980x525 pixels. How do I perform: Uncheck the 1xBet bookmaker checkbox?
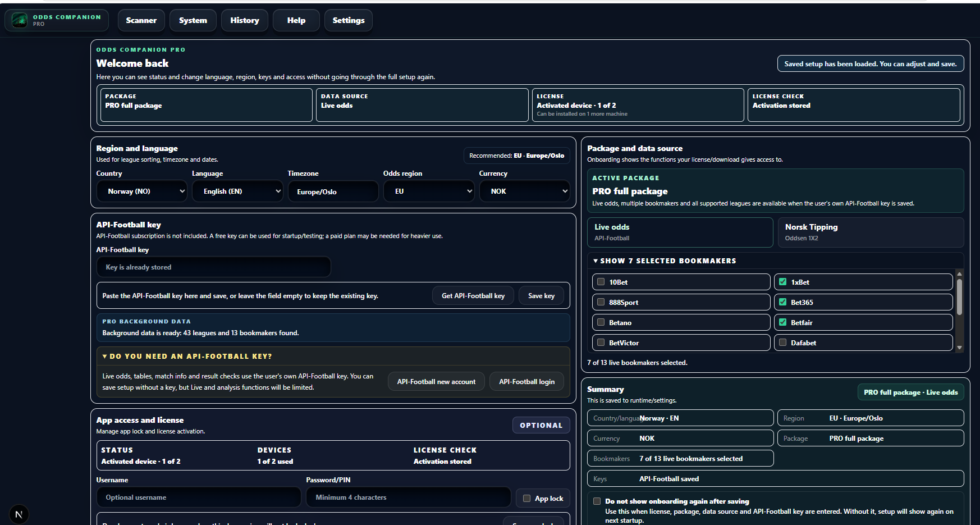(x=783, y=282)
